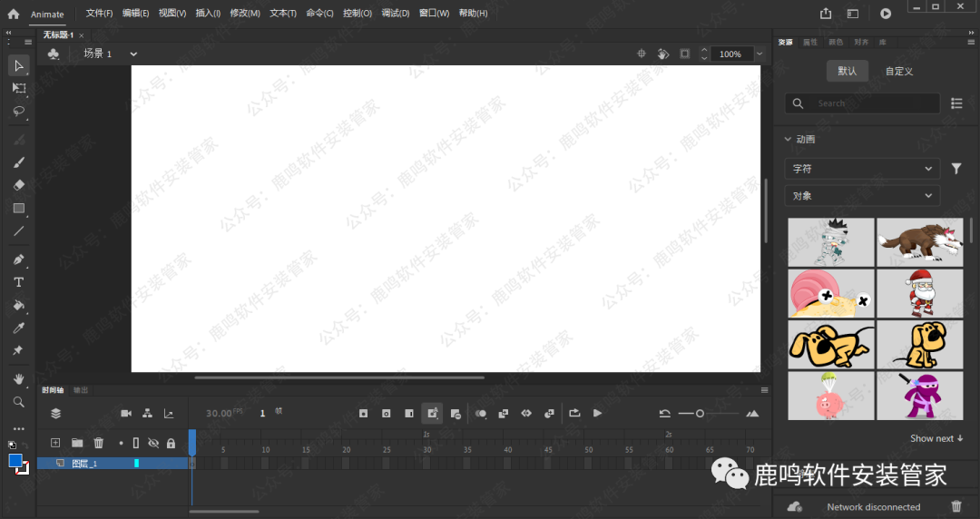The width and height of the screenshot is (980, 519).
Task: Play the timeline animation
Action: tap(597, 414)
